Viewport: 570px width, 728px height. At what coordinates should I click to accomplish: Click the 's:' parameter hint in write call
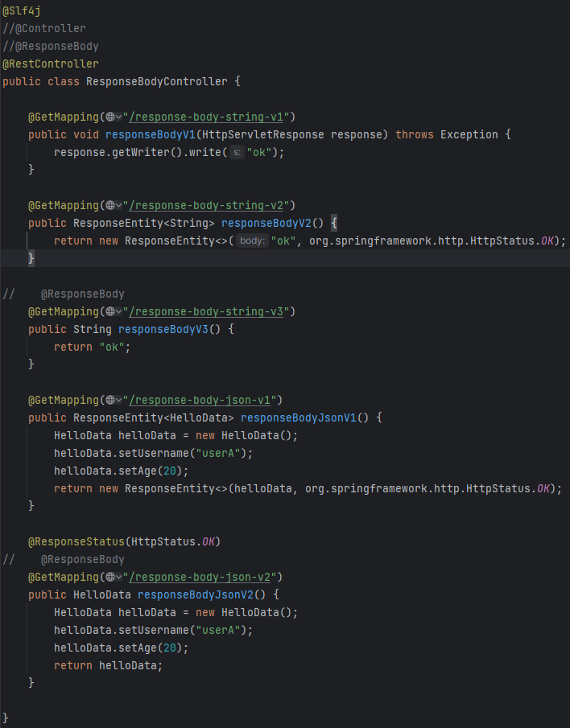(237, 152)
